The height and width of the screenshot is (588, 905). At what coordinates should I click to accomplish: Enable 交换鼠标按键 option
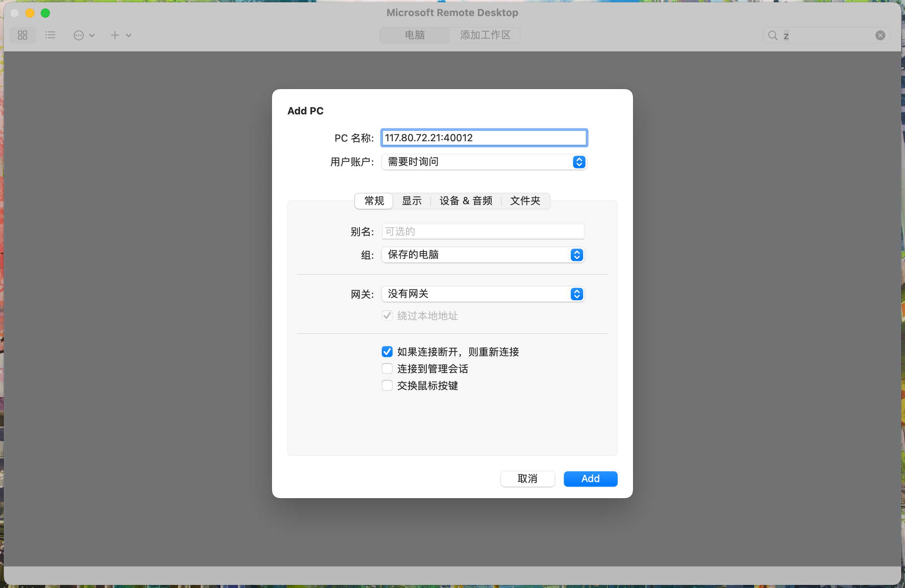click(387, 385)
